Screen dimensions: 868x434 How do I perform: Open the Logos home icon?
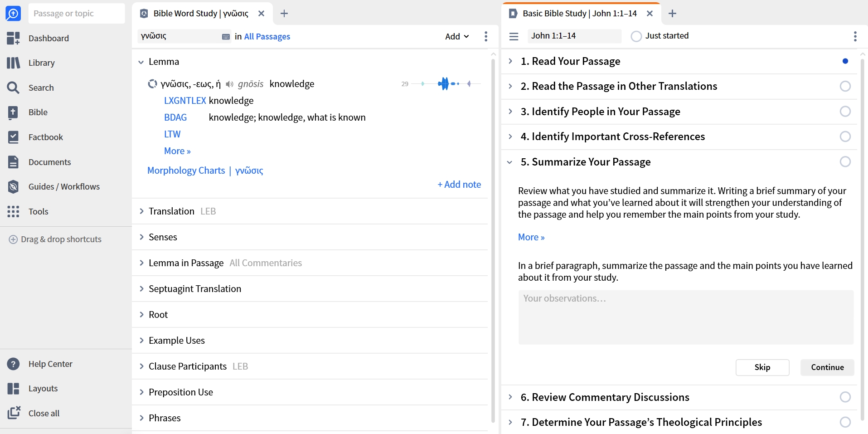(13, 14)
